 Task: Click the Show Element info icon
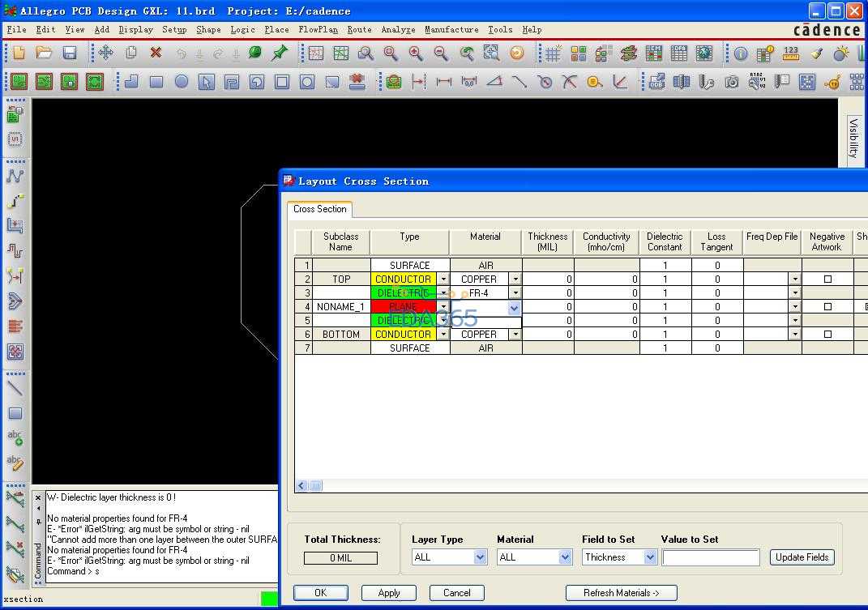[741, 53]
